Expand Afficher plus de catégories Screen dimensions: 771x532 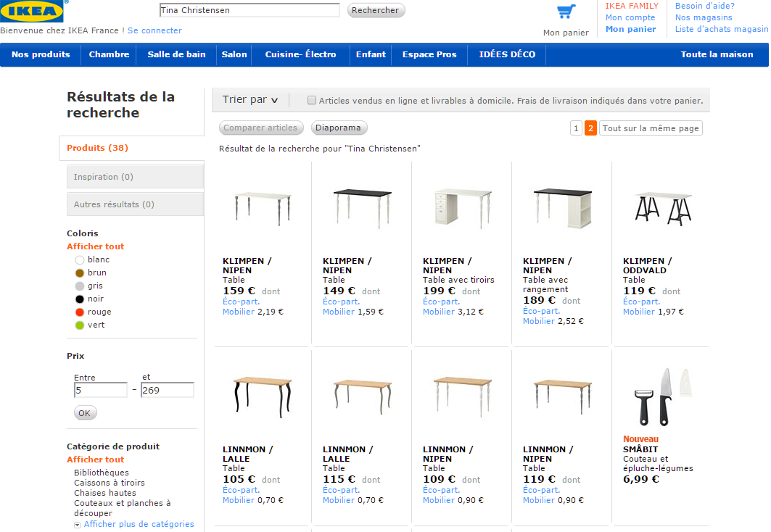[139, 524]
